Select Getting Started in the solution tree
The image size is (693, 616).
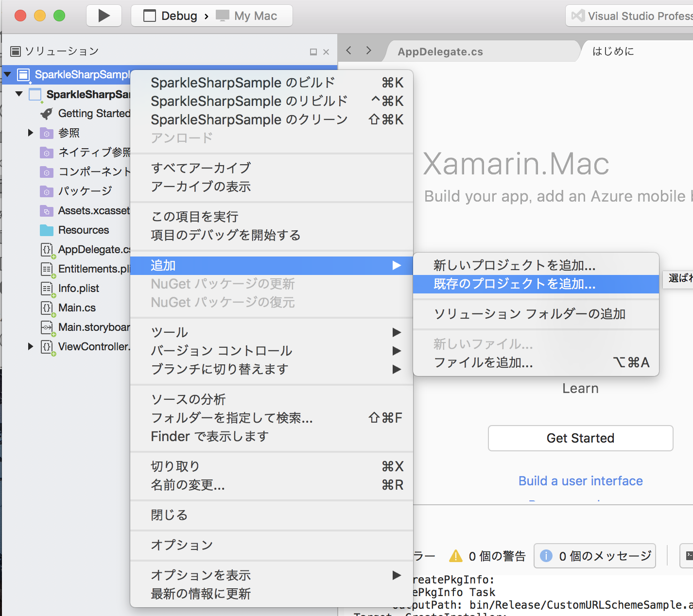point(94,113)
